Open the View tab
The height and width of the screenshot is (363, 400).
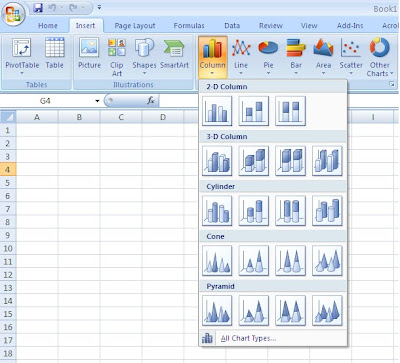tap(309, 26)
